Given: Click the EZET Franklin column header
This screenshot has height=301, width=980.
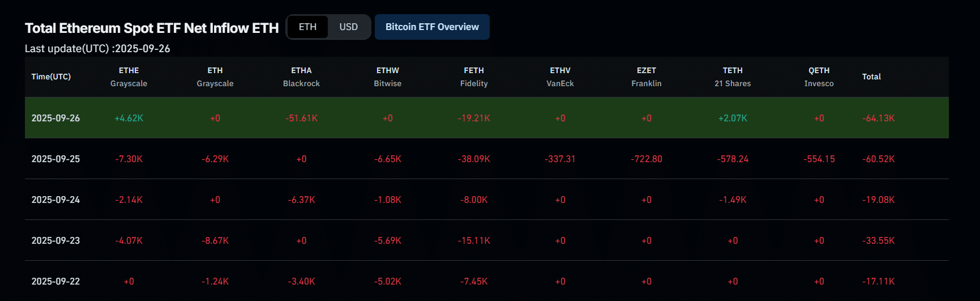Looking at the screenshot, I should point(646,77).
